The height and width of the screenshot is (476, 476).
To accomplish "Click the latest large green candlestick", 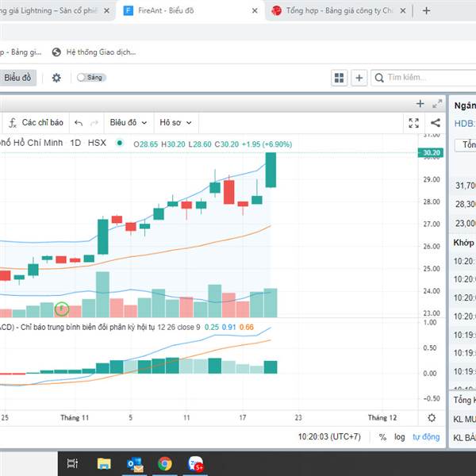I will [x=271, y=170].
